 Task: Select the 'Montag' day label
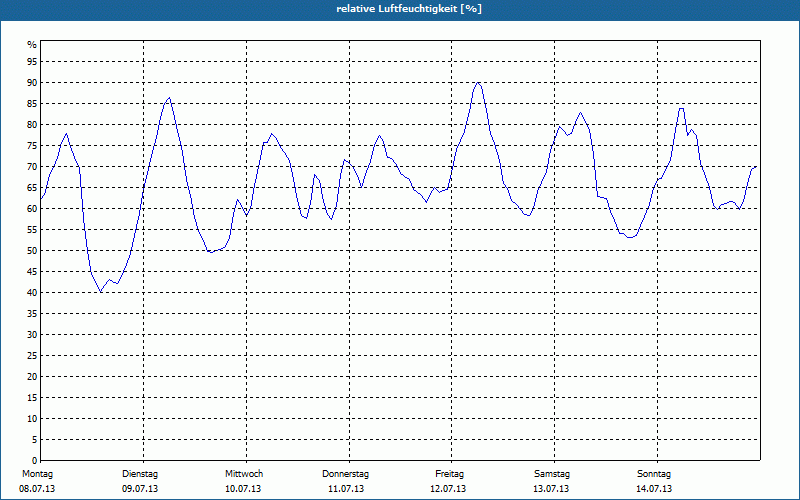(37, 474)
